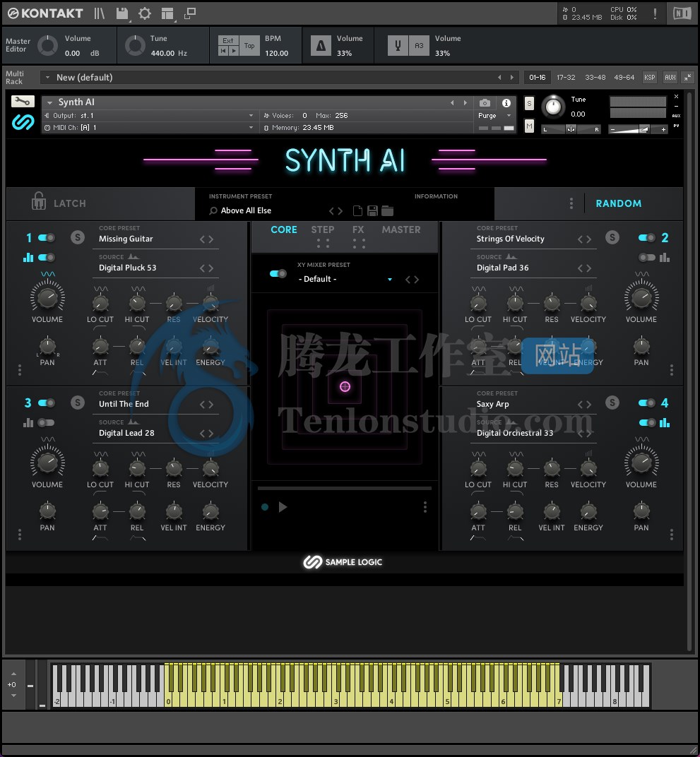700x757 pixels.
Task: Click the camera snapshot icon
Action: 485,103
